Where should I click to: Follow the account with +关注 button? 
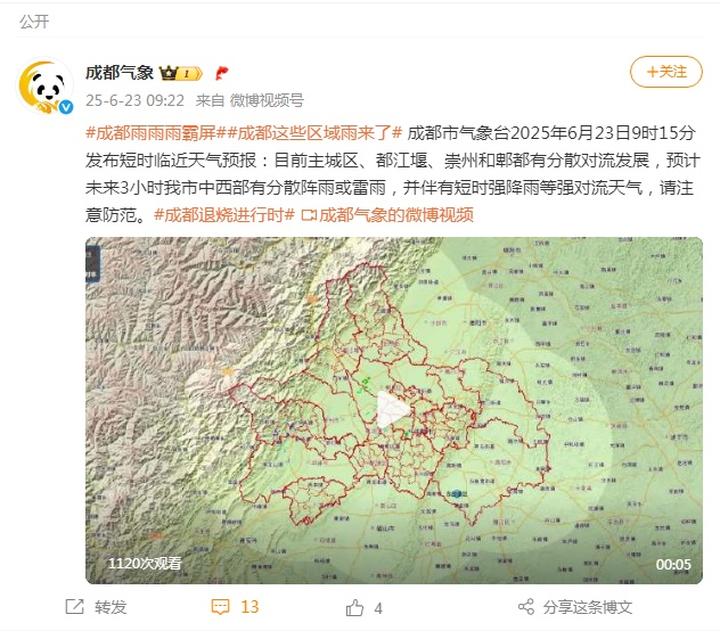[x=666, y=72]
